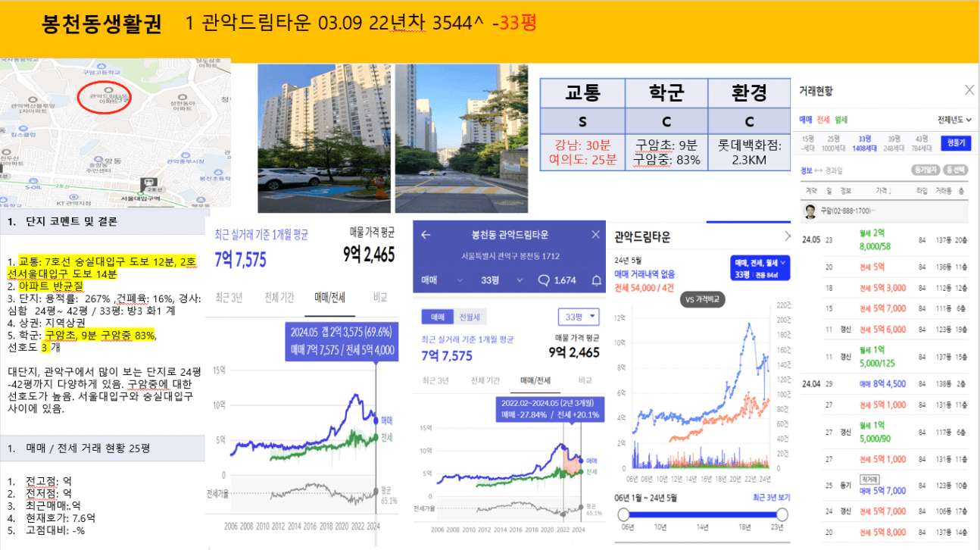The image size is (980, 550).
Task: Tap the notification bell in purple header
Action: tap(596, 280)
